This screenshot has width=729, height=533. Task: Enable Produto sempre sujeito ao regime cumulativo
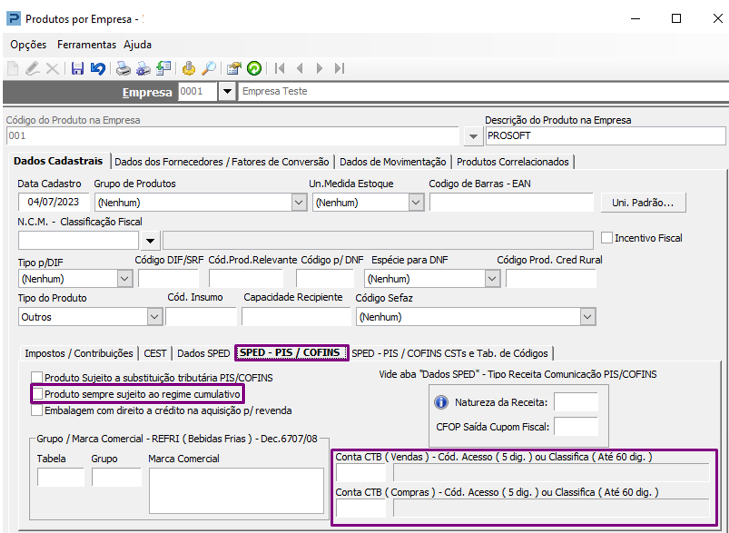(x=37, y=394)
